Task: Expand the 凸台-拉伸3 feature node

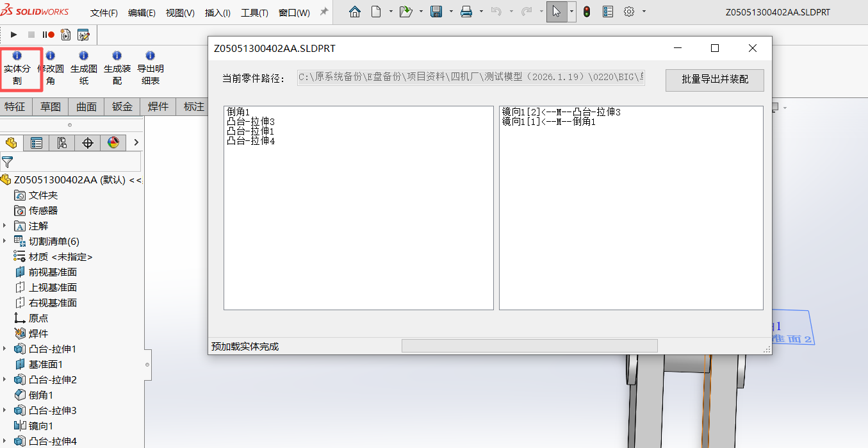Action: [4, 410]
